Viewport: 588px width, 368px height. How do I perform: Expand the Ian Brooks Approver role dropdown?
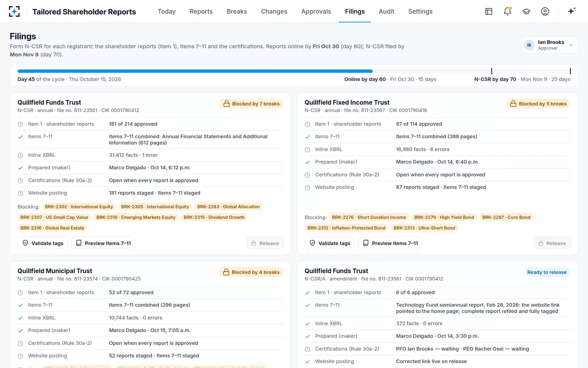coord(549,45)
